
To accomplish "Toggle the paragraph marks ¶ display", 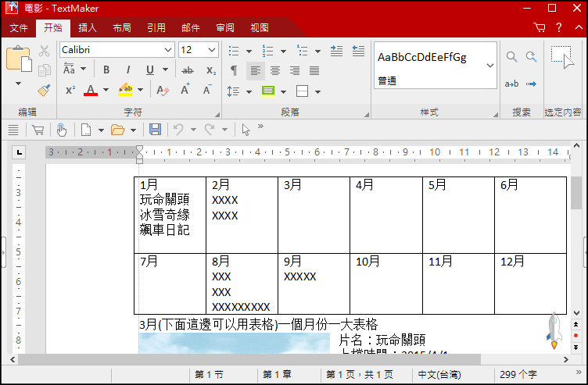I will point(234,70).
